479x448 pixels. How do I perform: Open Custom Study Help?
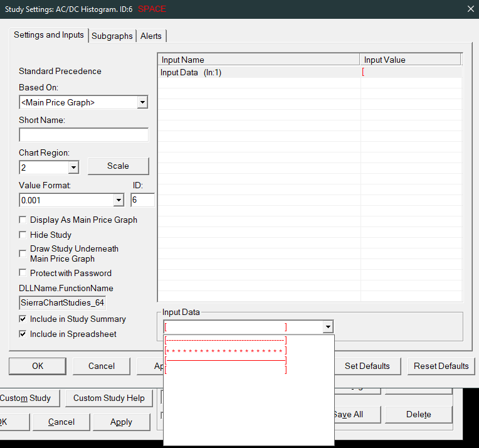click(x=108, y=398)
